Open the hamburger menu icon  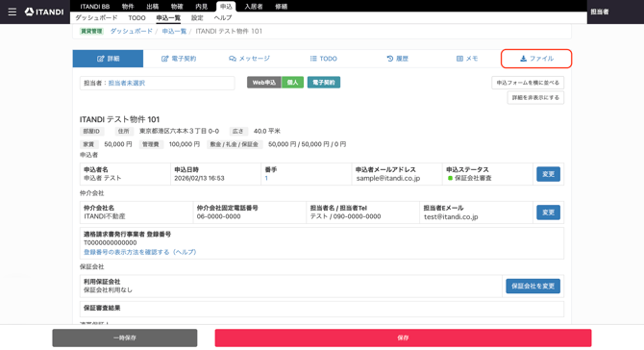pyautogui.click(x=12, y=12)
